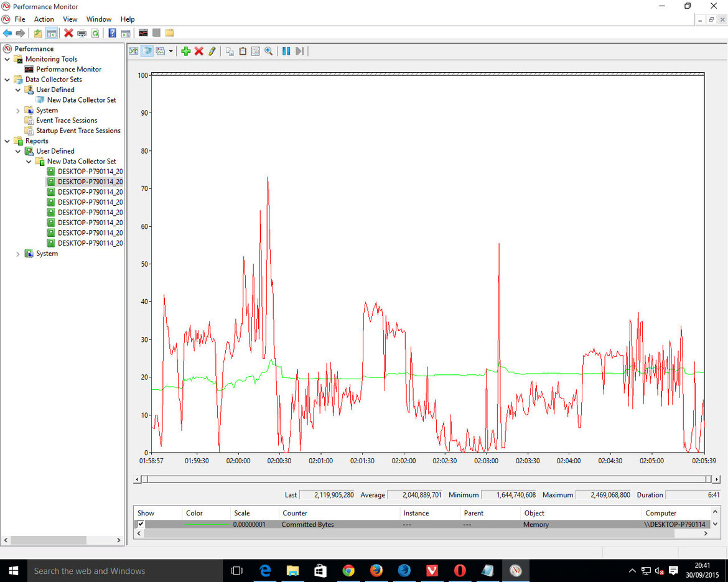
Task: Collapse User Defined under Data Collector Sets
Action: (x=18, y=90)
